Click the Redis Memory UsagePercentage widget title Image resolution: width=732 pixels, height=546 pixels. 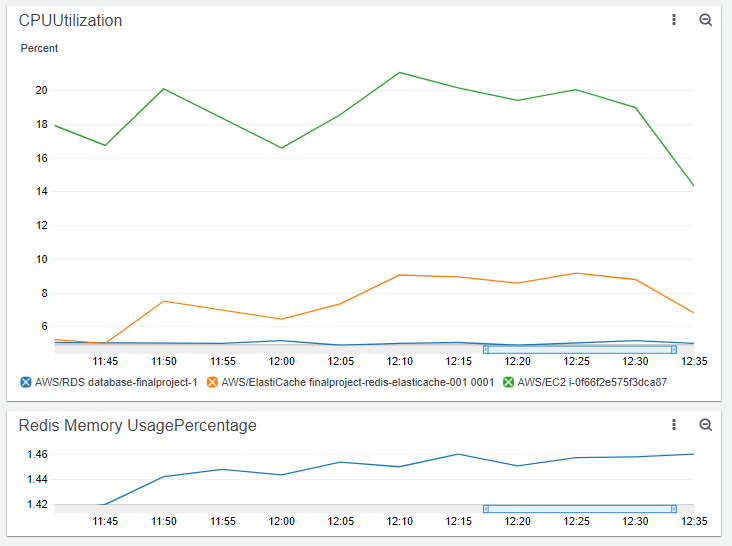coord(138,426)
